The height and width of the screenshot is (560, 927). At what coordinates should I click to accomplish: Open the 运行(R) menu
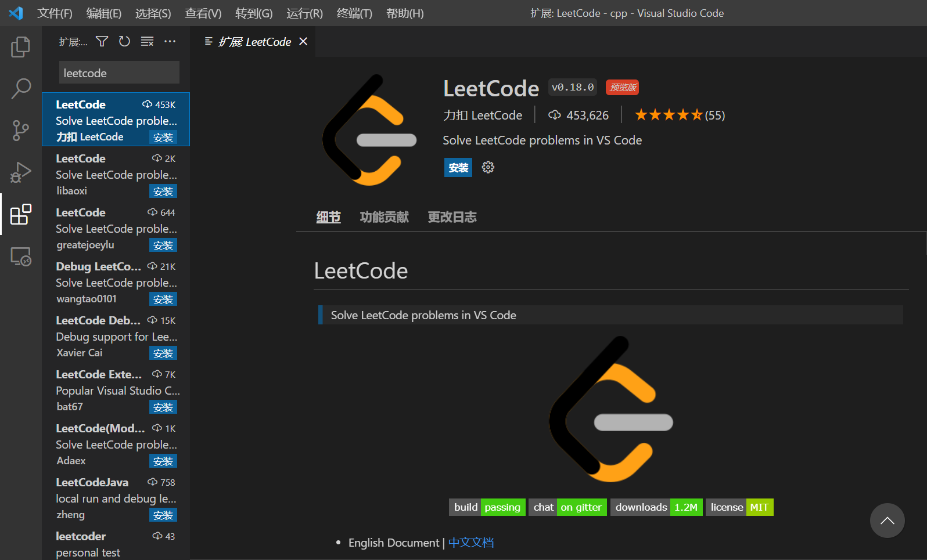(x=304, y=13)
